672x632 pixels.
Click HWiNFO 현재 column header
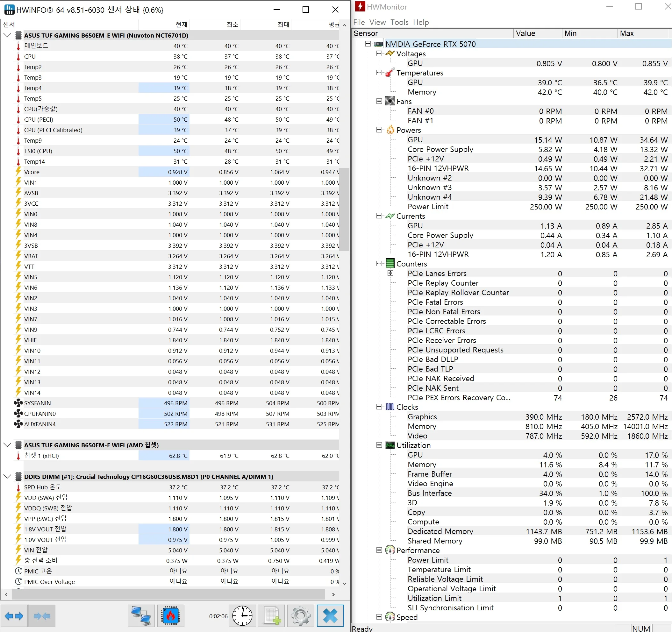point(164,24)
